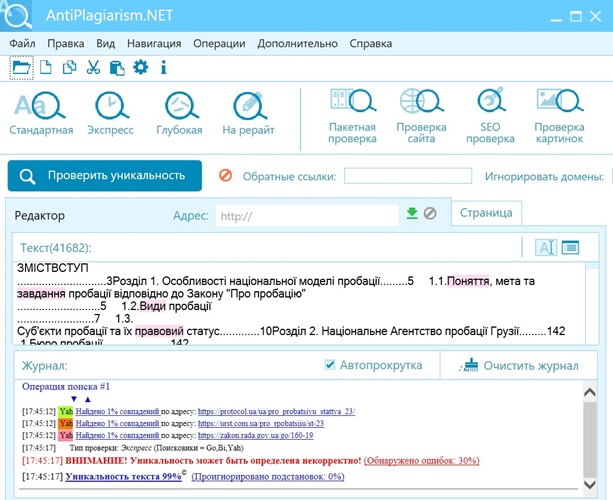Paste text using the clipboard icon
The height and width of the screenshot is (500, 613).
click(117, 68)
